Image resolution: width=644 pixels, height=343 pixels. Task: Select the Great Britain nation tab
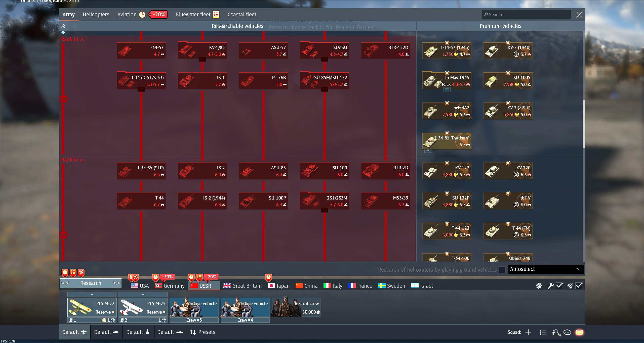[243, 286]
